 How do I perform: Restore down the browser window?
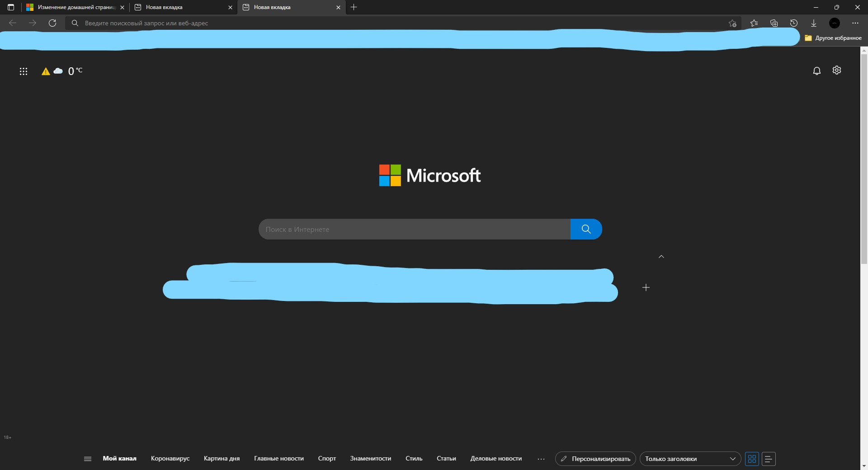pos(837,7)
